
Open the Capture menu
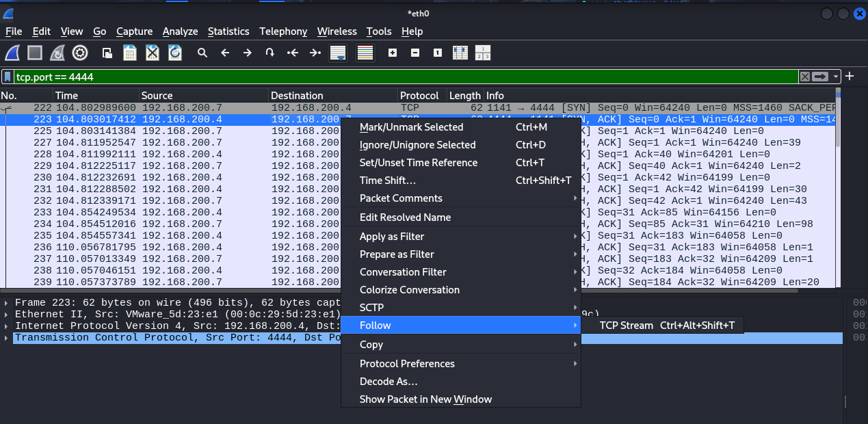tap(134, 31)
